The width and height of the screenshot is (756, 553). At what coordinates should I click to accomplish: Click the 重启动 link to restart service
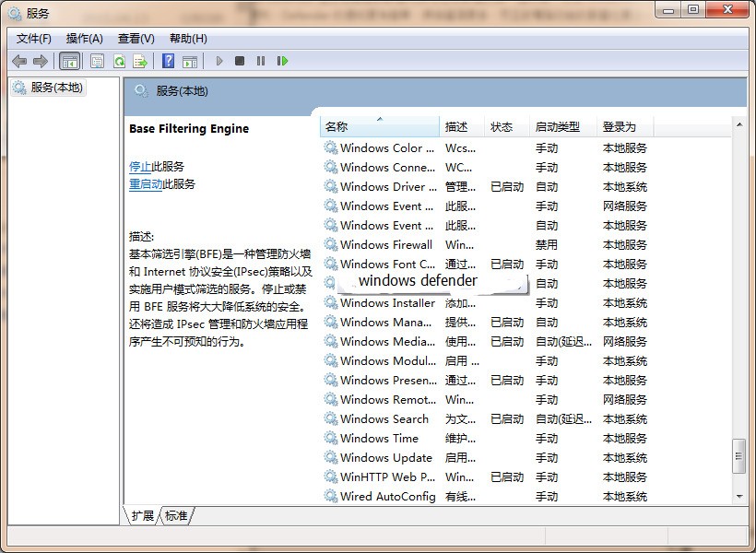146,183
